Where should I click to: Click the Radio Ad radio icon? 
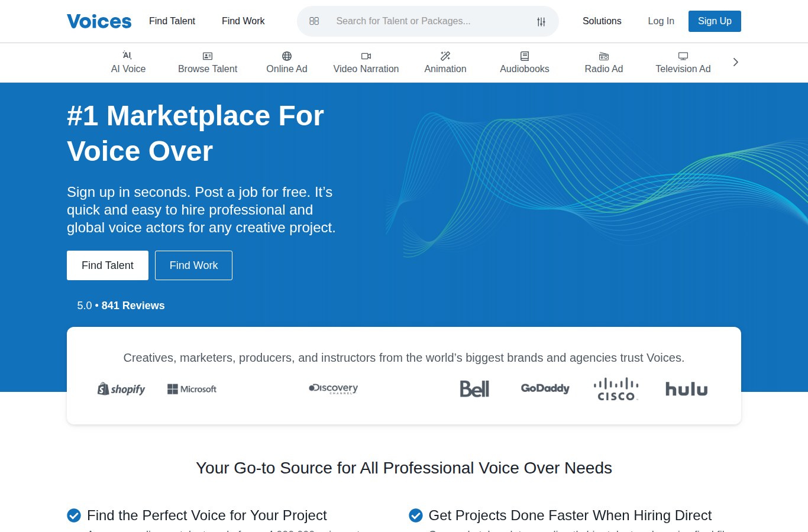point(604,56)
